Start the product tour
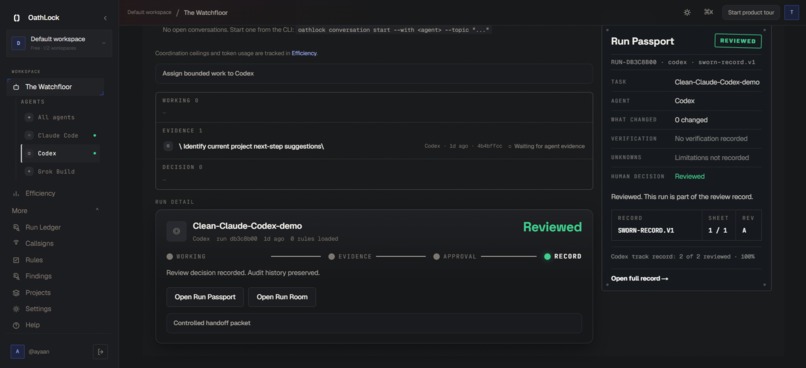The image size is (806, 368). click(750, 12)
